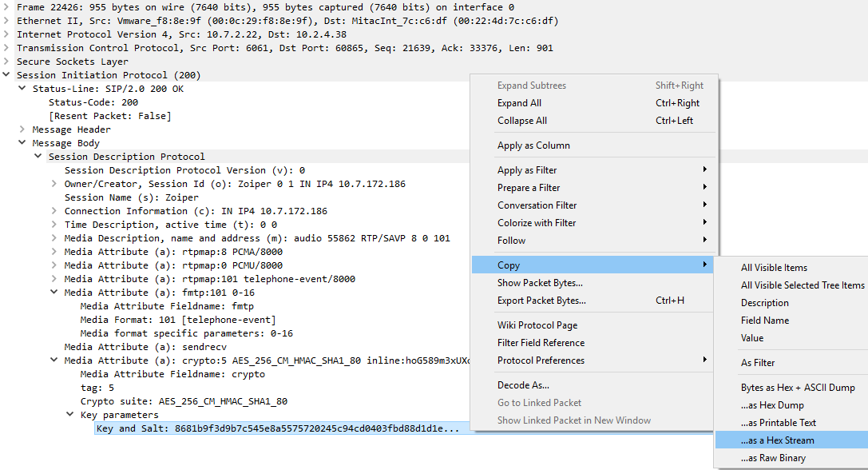Image resolution: width=868 pixels, height=470 pixels.
Task: Open 'Wiki Protocol Page' entry
Action: (x=537, y=325)
